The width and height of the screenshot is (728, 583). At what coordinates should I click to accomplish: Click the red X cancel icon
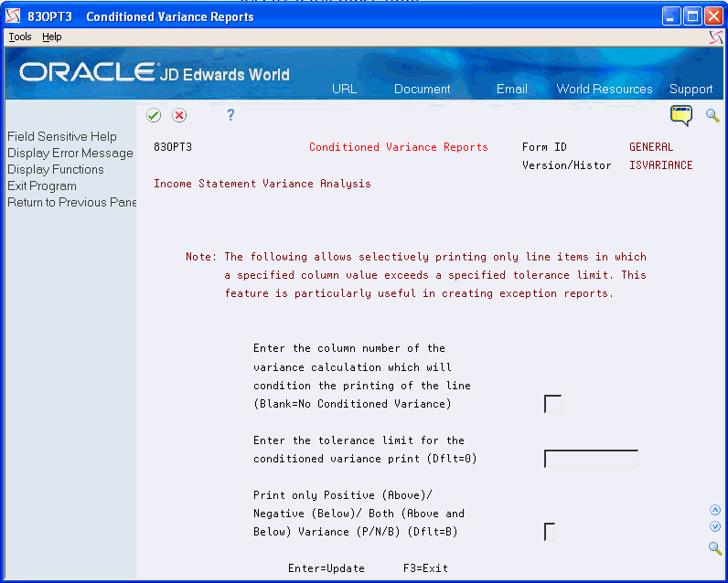click(x=179, y=115)
